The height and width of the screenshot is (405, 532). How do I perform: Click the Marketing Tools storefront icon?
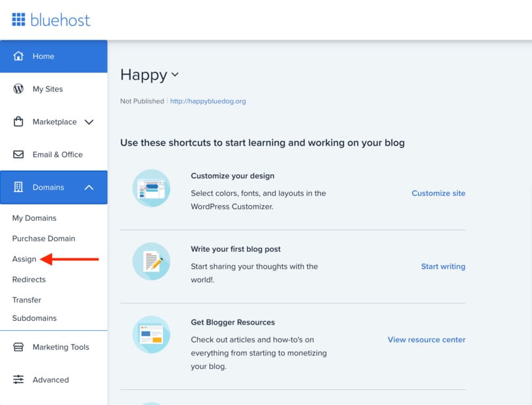click(18, 347)
